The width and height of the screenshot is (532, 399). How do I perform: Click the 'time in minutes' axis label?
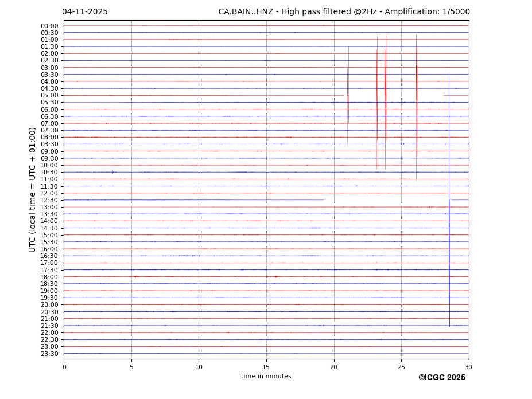266,377
